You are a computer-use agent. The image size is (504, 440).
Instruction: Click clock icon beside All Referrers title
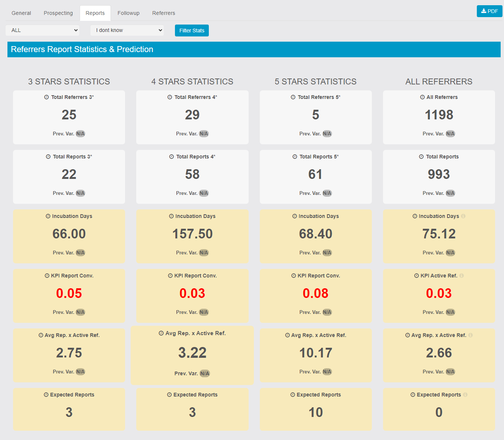coord(422,97)
